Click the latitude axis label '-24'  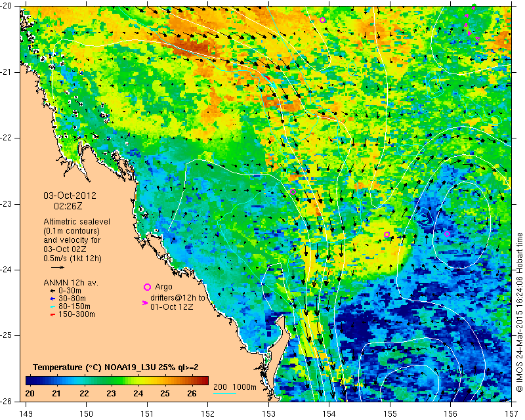pyautogui.click(x=6, y=270)
